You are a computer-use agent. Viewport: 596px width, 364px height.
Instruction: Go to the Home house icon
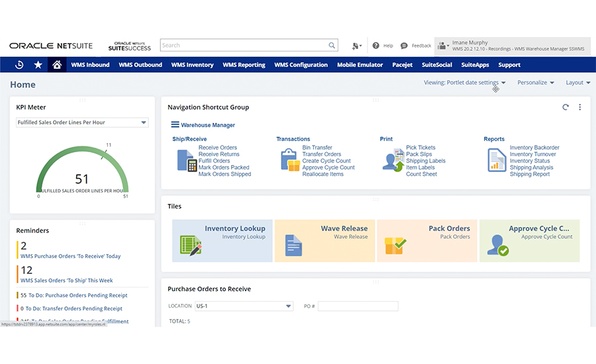click(57, 65)
